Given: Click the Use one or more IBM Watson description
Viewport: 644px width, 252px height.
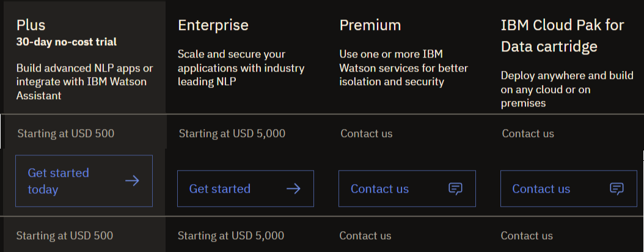Looking at the screenshot, I should (x=404, y=68).
